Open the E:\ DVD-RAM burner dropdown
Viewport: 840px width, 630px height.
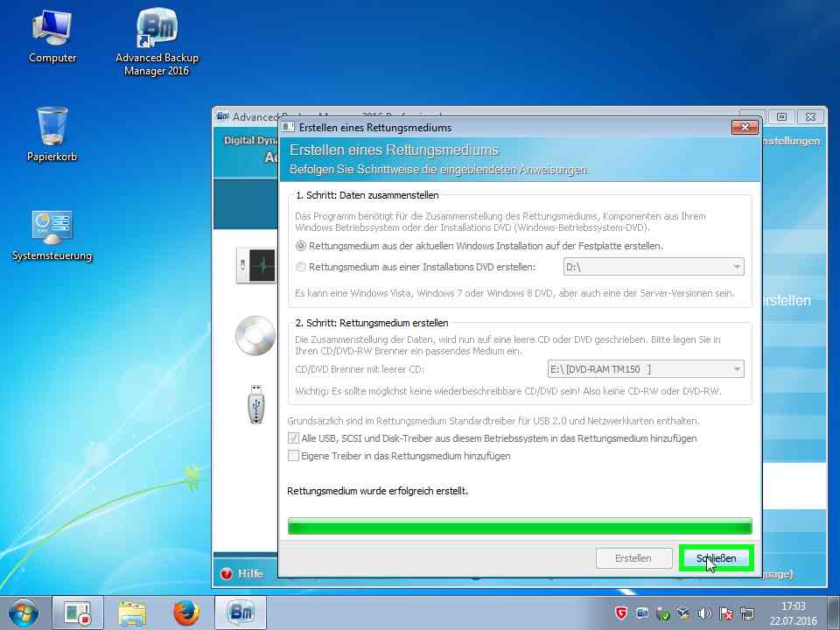click(646, 369)
